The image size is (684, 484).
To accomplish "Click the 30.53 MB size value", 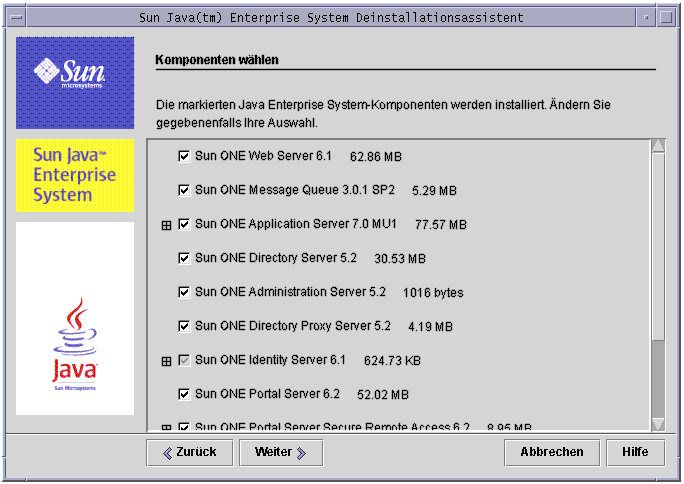I will (400, 259).
